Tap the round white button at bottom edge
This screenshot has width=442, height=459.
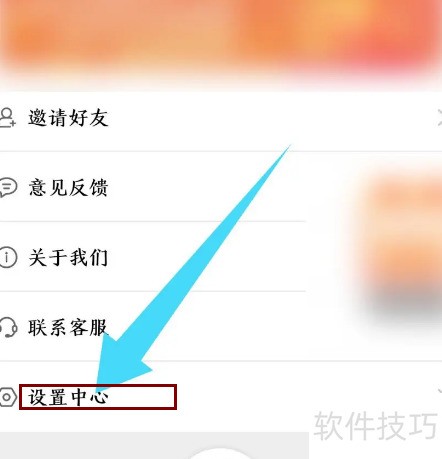pyautogui.click(x=220, y=453)
